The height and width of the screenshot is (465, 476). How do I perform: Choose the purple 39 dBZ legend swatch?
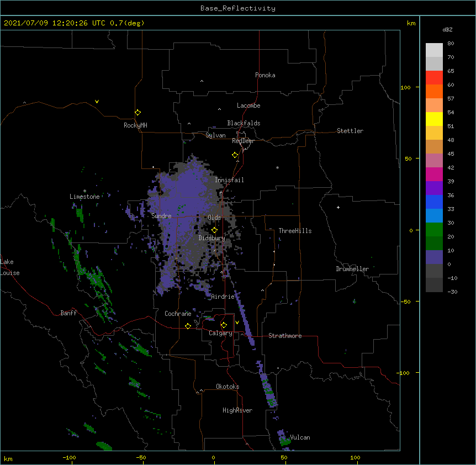434,188
